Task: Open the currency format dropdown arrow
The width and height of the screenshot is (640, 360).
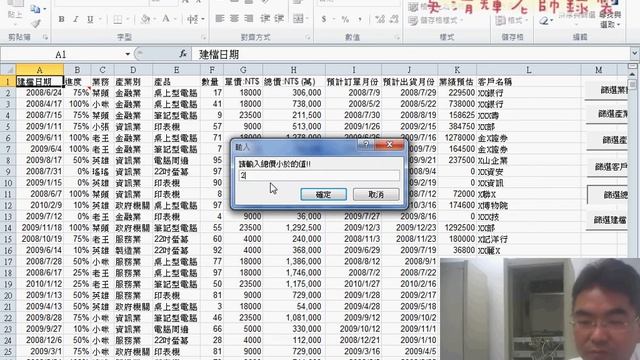Action: point(333,19)
